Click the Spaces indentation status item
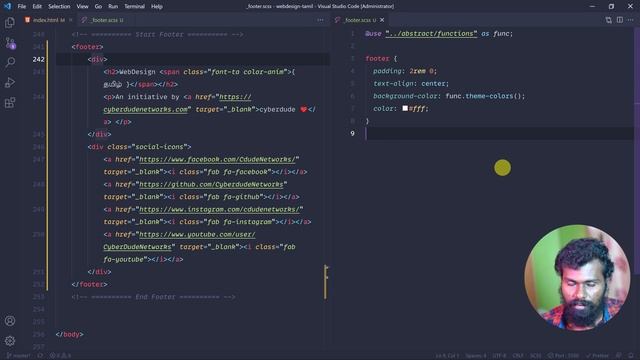This screenshot has height=360, width=640. pos(476,356)
